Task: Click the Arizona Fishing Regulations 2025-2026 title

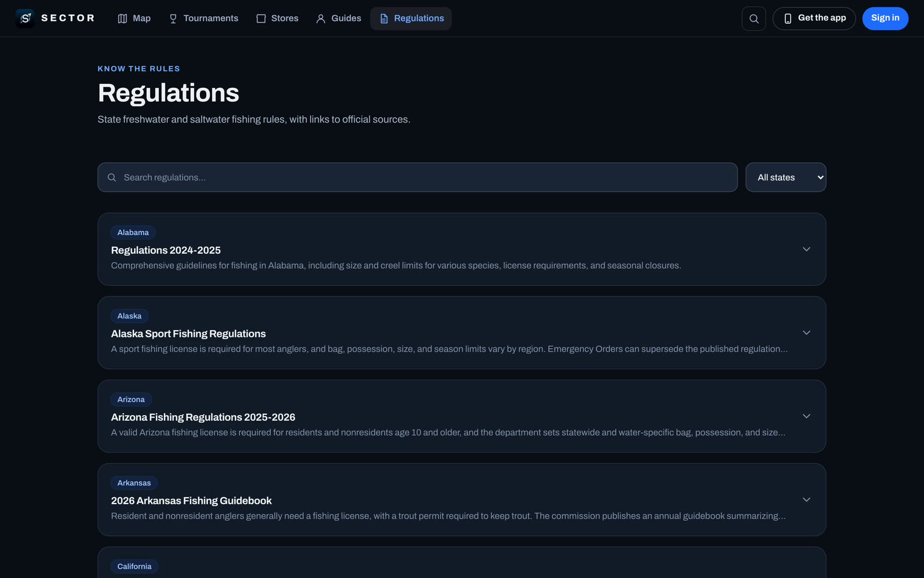Action: point(203,417)
